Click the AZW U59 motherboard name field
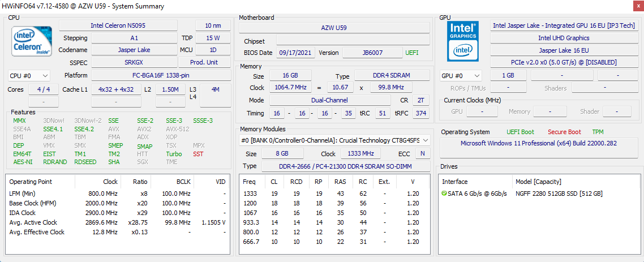The width and height of the screenshot is (644, 262). [x=334, y=28]
